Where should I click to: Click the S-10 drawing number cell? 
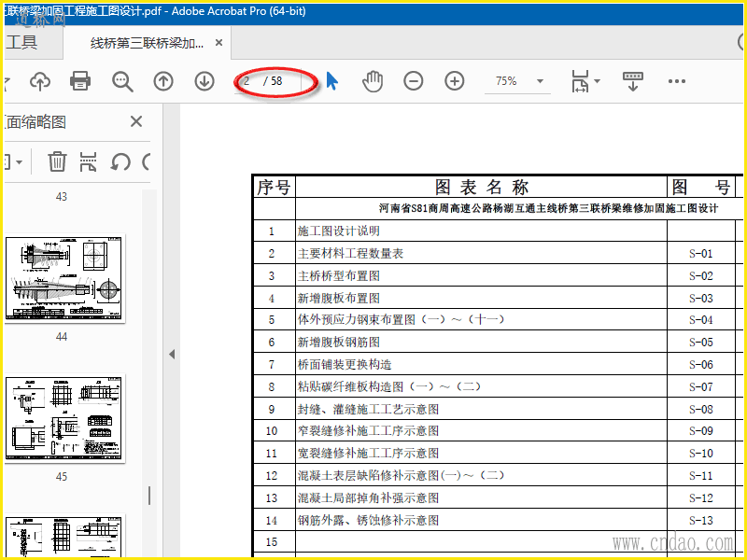[x=701, y=454]
